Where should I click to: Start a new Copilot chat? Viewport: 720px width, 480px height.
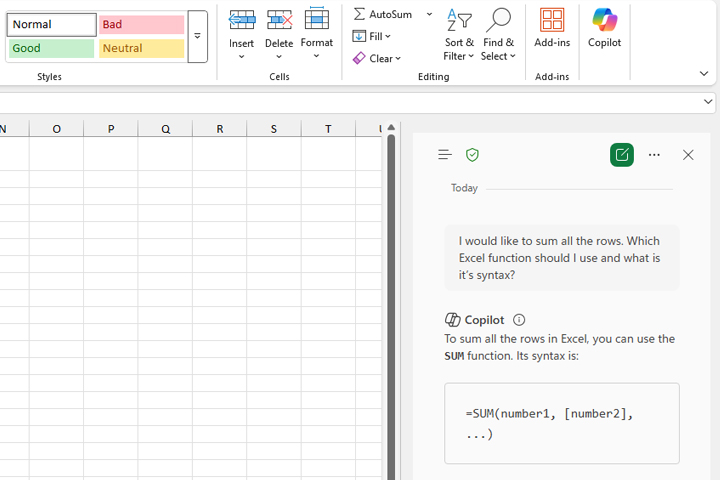(x=622, y=155)
